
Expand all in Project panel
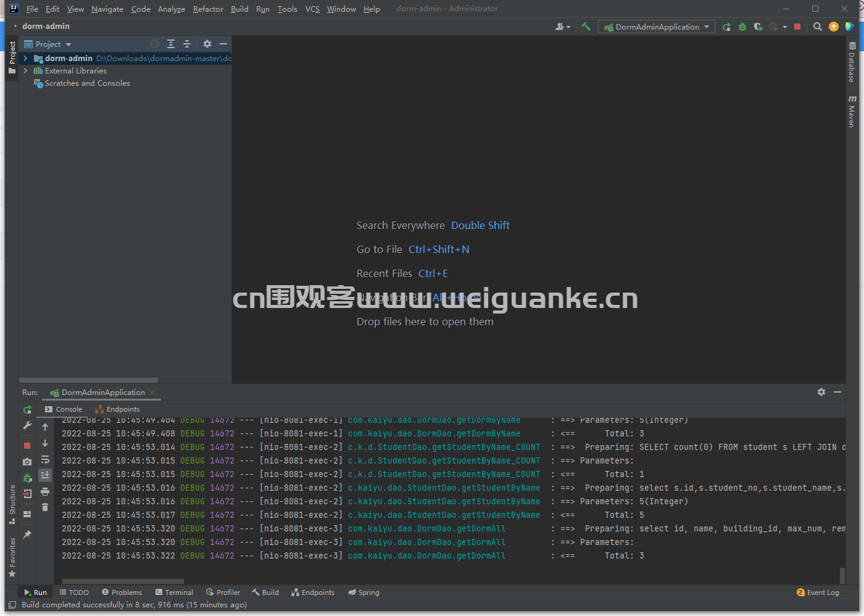tap(171, 44)
